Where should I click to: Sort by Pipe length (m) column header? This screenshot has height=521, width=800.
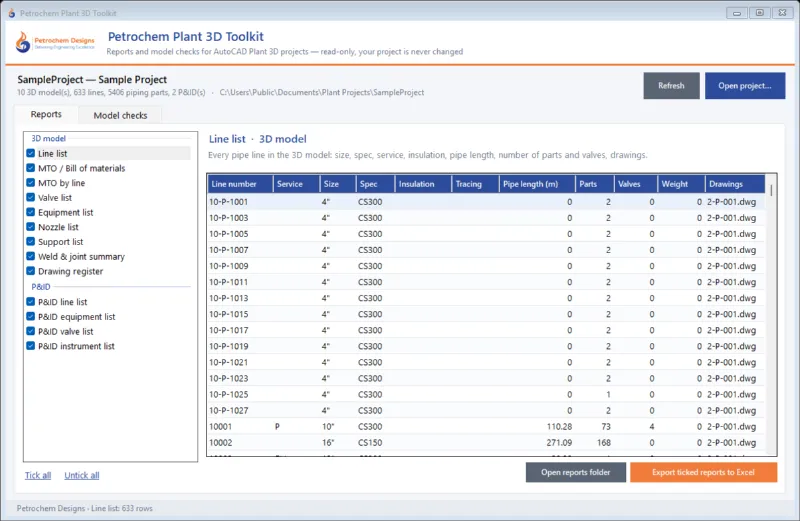537,184
